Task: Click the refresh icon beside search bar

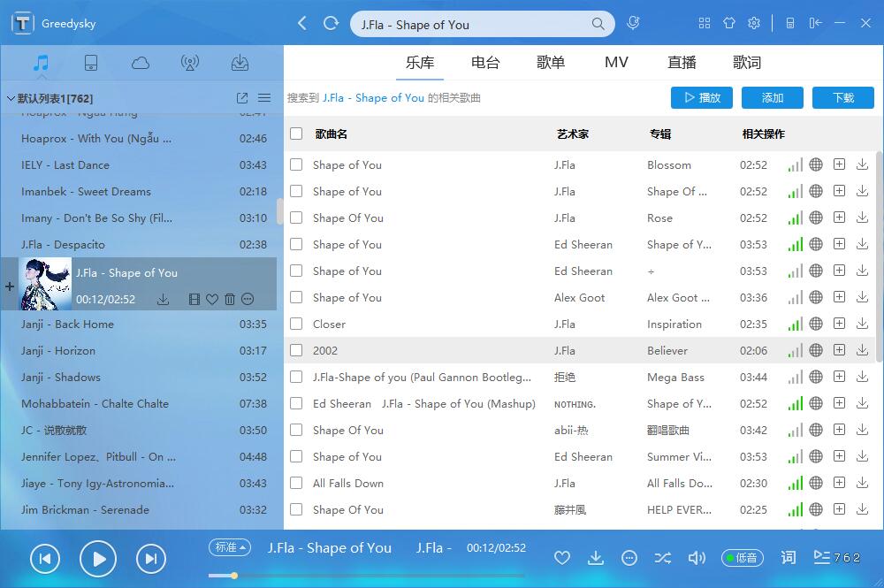Action: click(x=331, y=24)
